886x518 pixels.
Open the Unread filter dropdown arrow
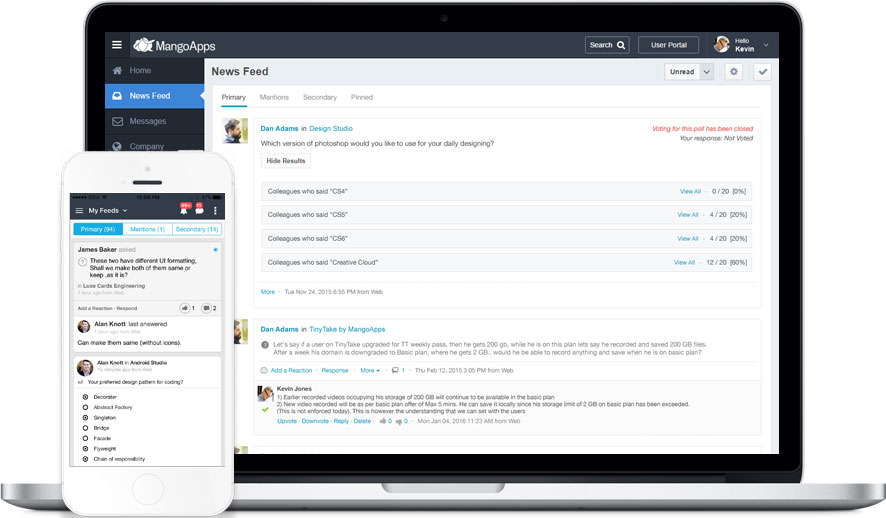pos(707,72)
